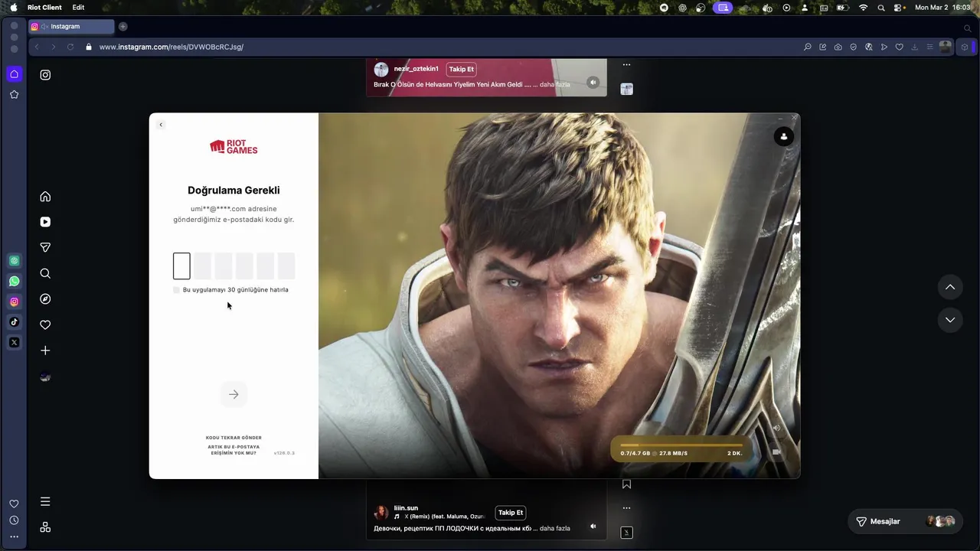The image size is (980, 551).
Task: Open a new browser tab
Action: [x=122, y=27]
